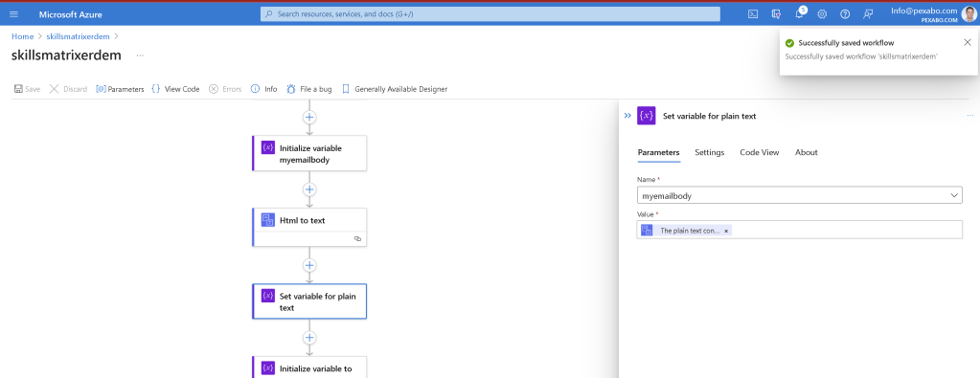The width and height of the screenshot is (980, 378).
Task: Click Discard in the designer toolbar
Action: (68, 89)
